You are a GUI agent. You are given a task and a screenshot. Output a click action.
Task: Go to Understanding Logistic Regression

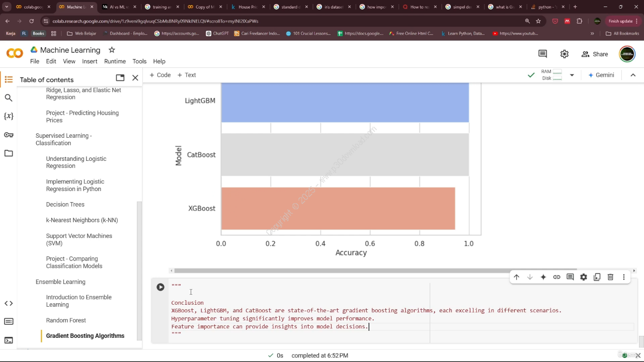(76, 162)
